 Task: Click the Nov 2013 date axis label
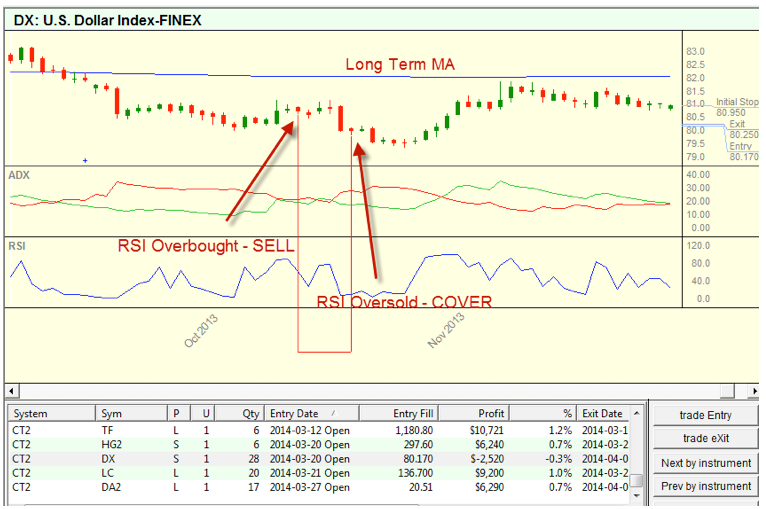446,331
